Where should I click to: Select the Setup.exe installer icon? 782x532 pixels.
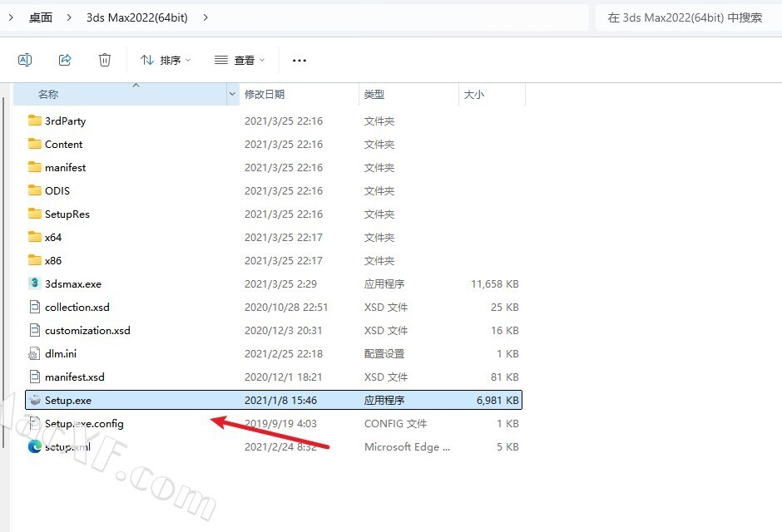coord(34,400)
